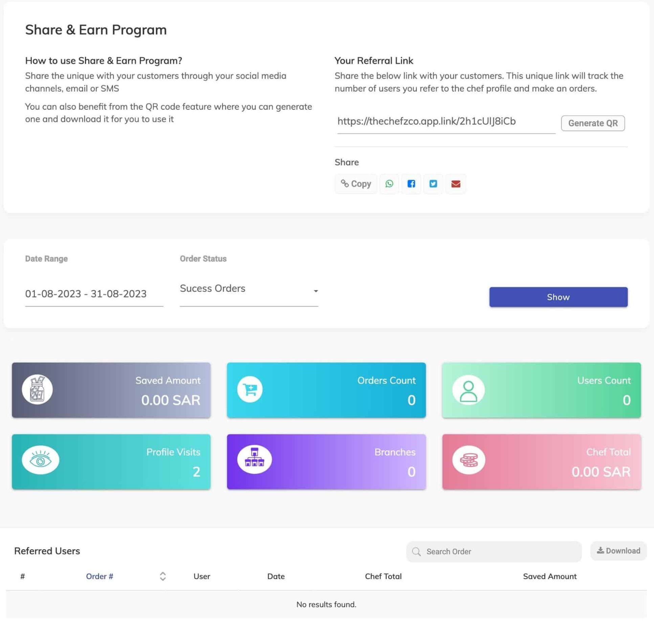Toggle sorting on the Order # column

[163, 576]
